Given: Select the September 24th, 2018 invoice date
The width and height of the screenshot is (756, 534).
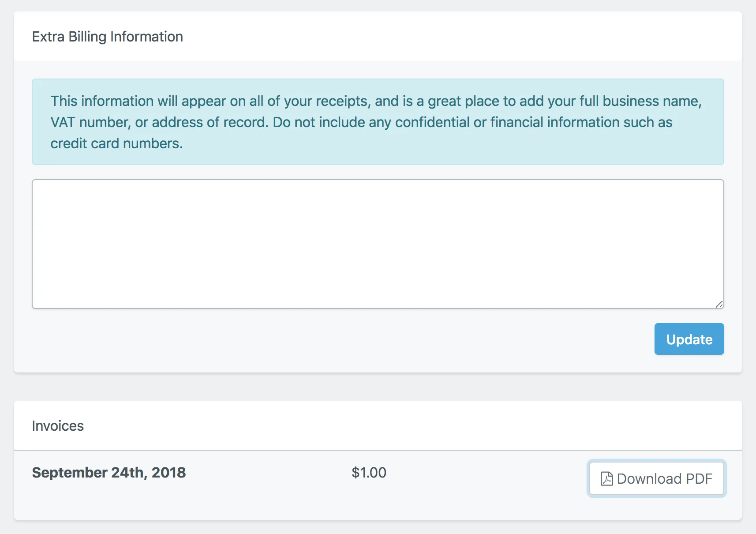Looking at the screenshot, I should point(109,473).
